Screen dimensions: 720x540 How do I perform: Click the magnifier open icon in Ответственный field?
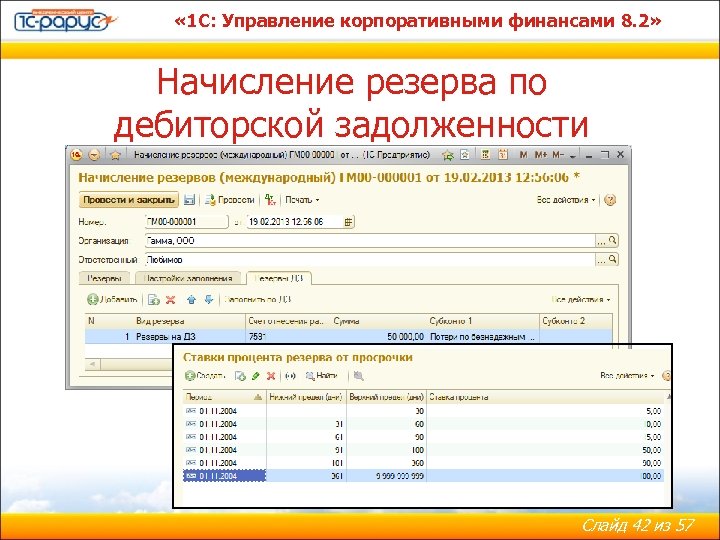[x=613, y=259]
